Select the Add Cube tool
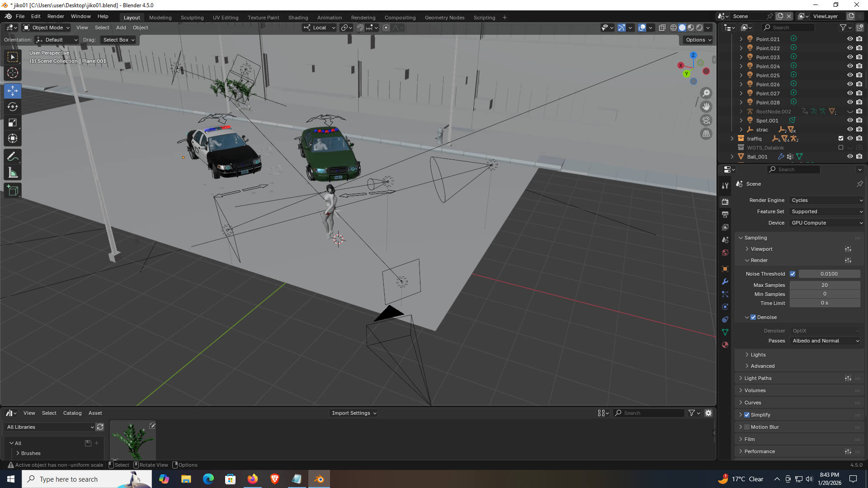 [13, 191]
